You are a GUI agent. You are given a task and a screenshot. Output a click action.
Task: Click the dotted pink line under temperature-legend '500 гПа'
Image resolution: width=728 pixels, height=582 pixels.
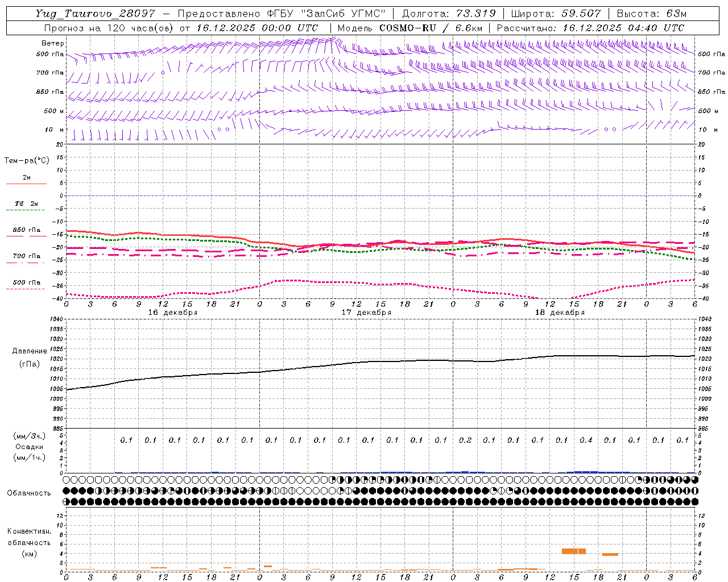tap(27, 289)
